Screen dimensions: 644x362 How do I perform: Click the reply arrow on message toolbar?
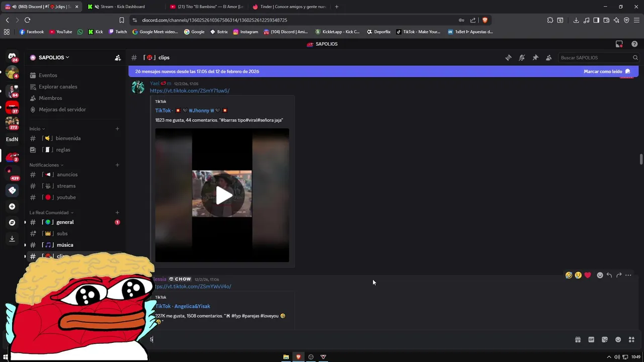click(609, 275)
